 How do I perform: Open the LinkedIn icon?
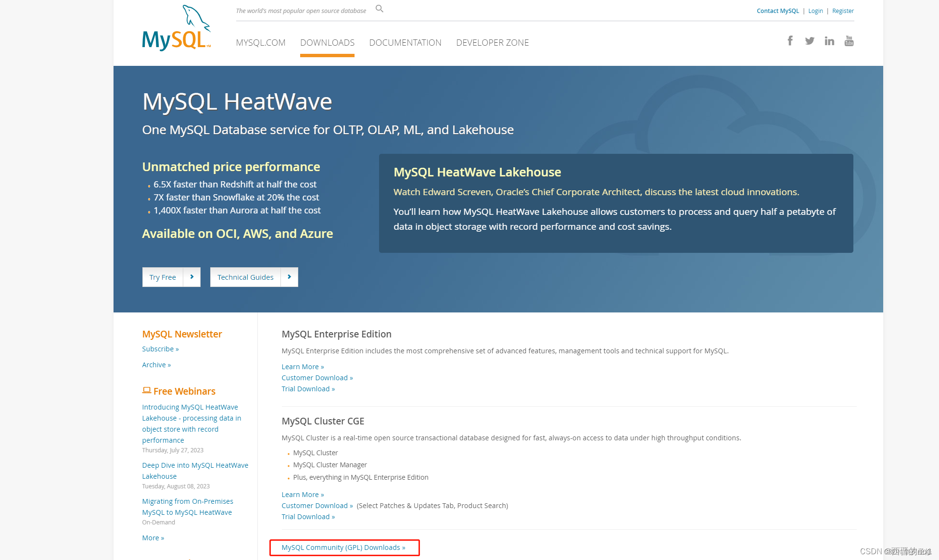tap(829, 41)
